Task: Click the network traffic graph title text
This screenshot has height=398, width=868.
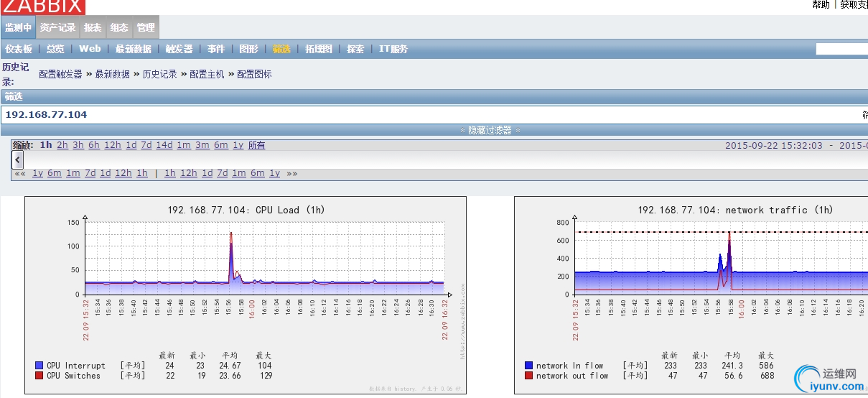Action: [736, 210]
